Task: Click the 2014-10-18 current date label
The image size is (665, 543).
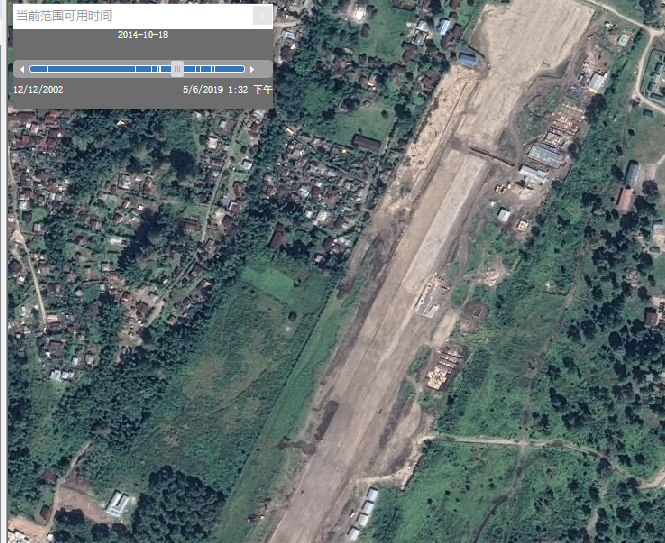Action: [142, 35]
